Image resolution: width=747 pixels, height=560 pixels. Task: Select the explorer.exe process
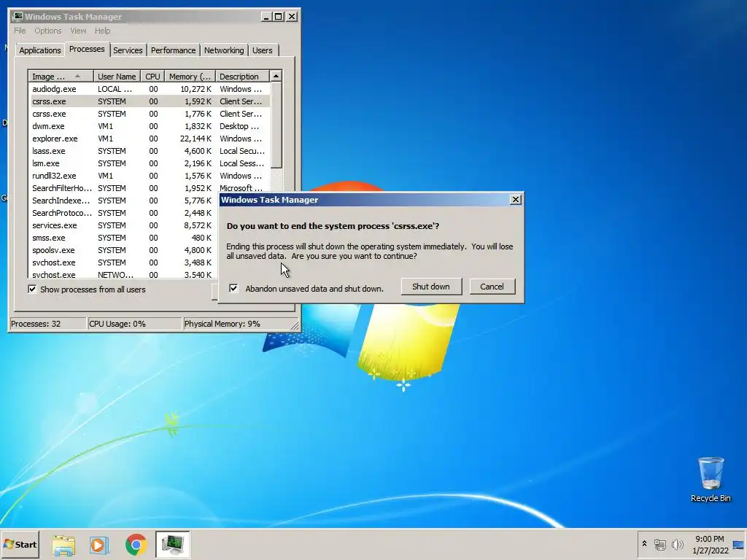[149, 139]
